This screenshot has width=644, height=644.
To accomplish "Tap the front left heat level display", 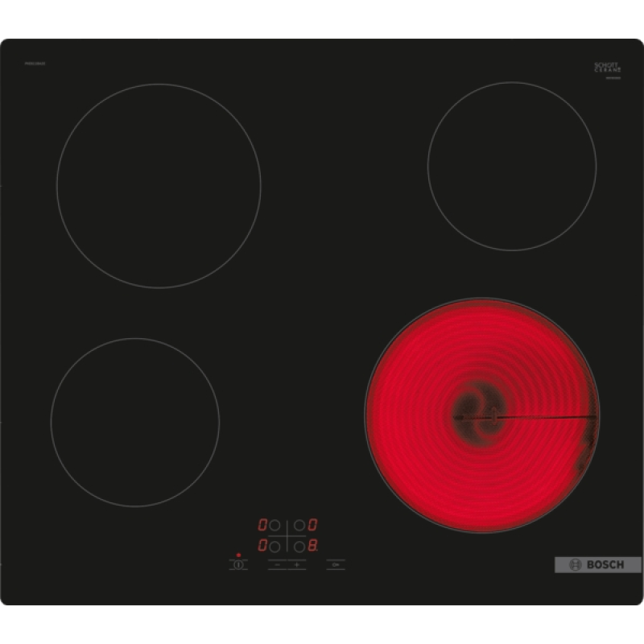I will pos(262,546).
